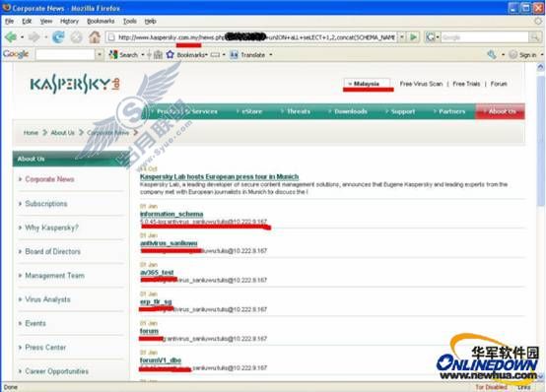The height and width of the screenshot is (392, 546).
Task: Open the History menu
Action: coord(69,22)
